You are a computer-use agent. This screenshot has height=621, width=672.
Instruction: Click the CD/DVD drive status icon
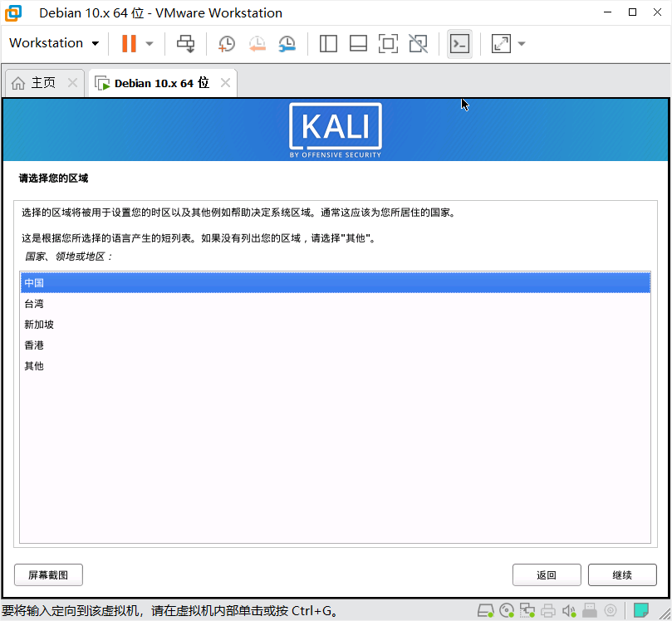coord(507,610)
